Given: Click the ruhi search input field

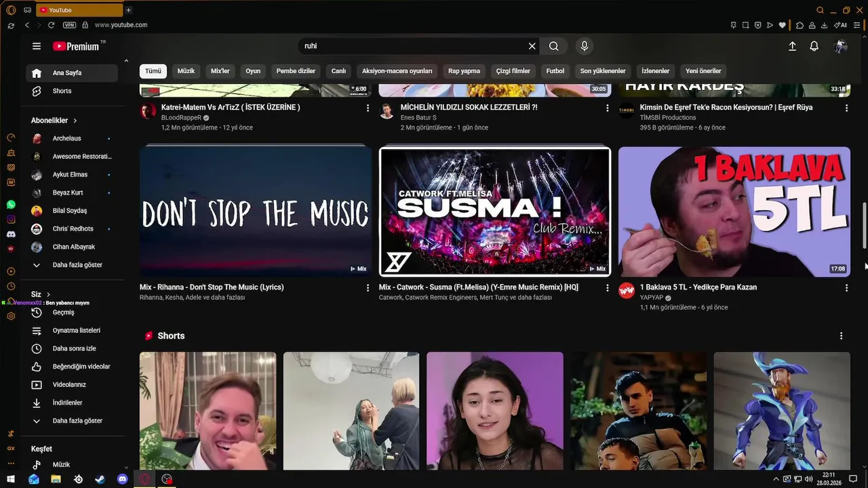Looking at the screenshot, I should coord(412,46).
